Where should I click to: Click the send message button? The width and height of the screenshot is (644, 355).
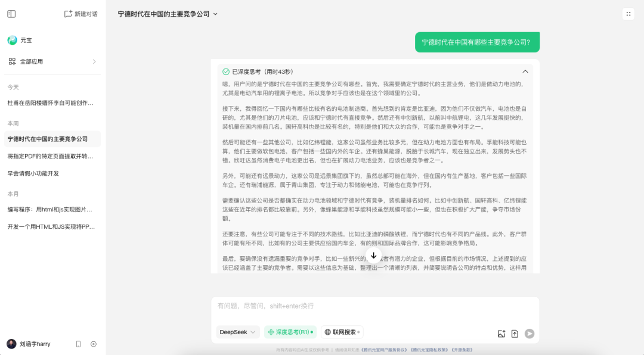coord(530,334)
